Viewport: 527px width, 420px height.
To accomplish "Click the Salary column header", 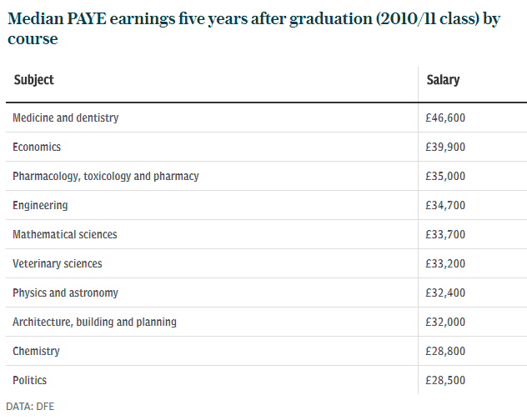I will click(443, 80).
